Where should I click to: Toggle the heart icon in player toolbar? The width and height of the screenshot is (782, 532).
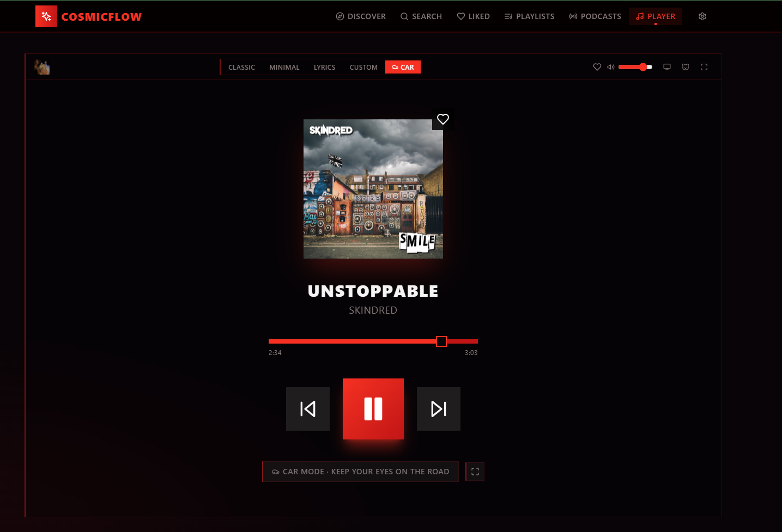click(x=597, y=67)
